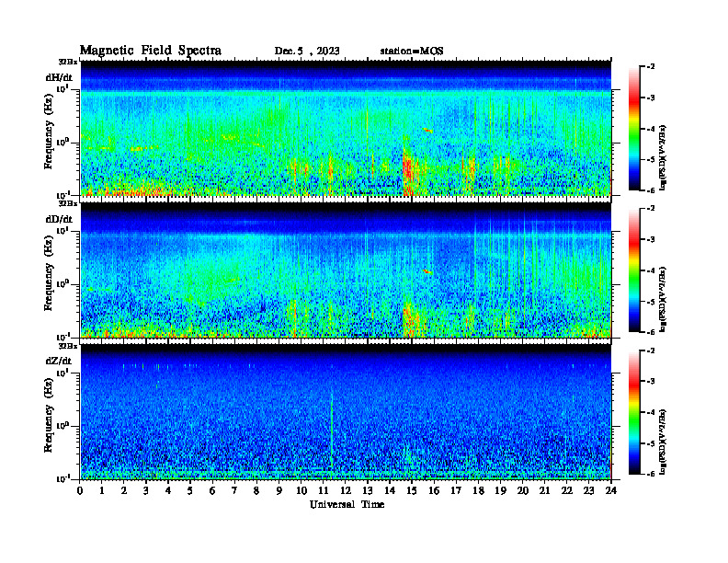
Task: Click the dD/dt spectrogram plot area
Action: 346,270
